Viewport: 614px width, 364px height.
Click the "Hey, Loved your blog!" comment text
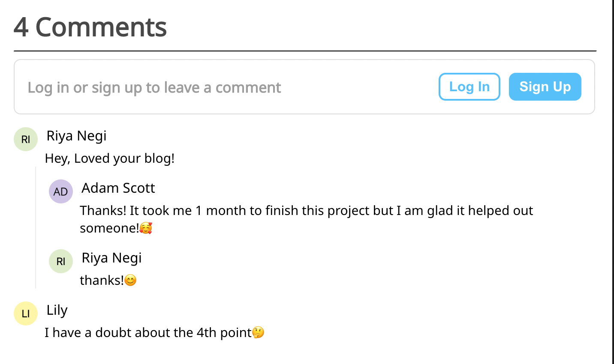tap(109, 158)
